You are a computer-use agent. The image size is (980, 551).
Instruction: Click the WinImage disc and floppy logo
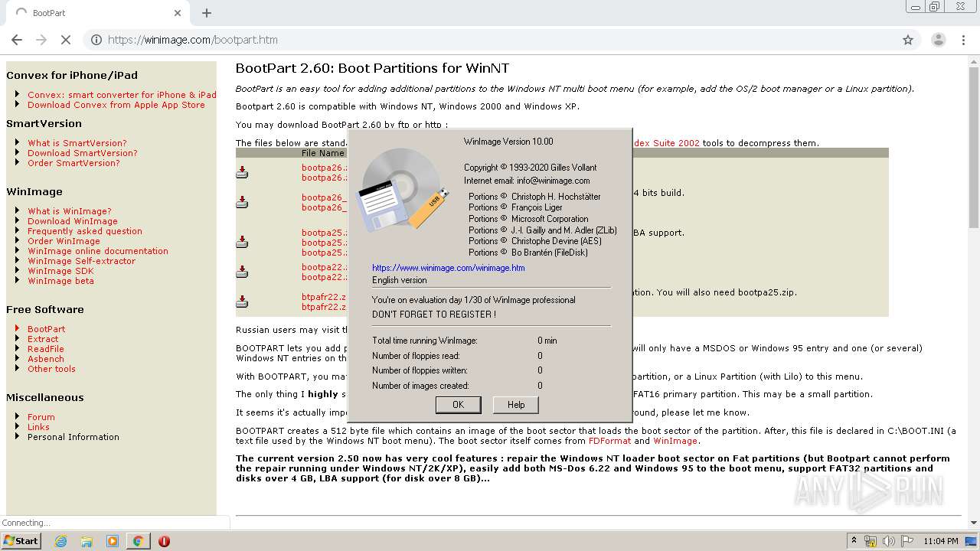tap(404, 189)
